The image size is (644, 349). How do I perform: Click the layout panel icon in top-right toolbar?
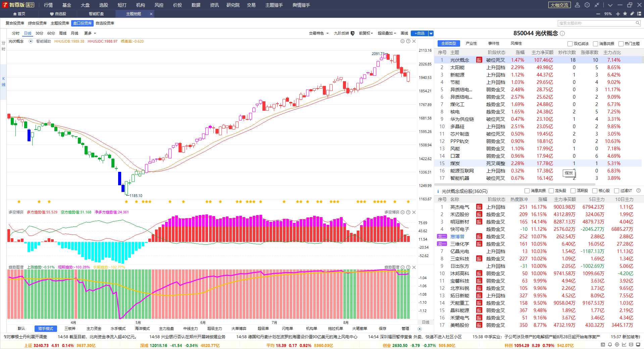click(639, 14)
